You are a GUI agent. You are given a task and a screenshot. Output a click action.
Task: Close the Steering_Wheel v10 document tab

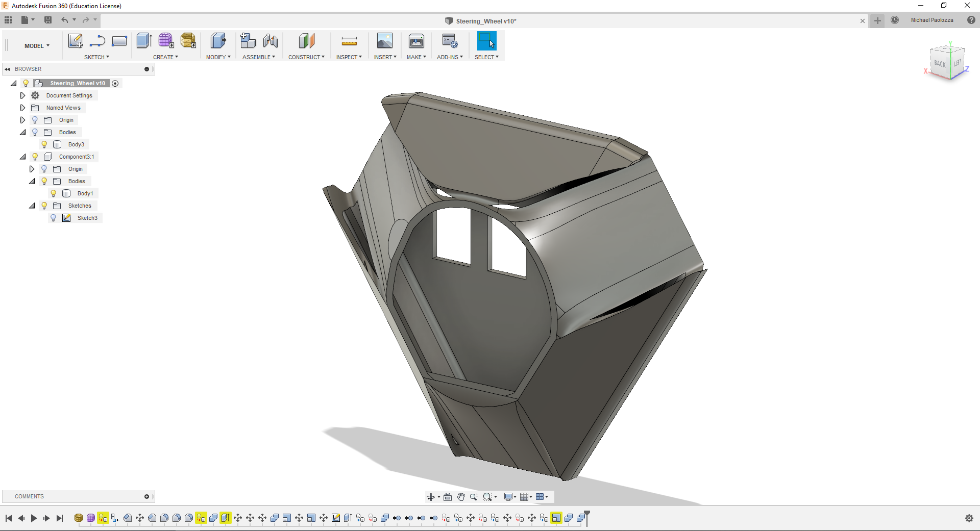863,21
